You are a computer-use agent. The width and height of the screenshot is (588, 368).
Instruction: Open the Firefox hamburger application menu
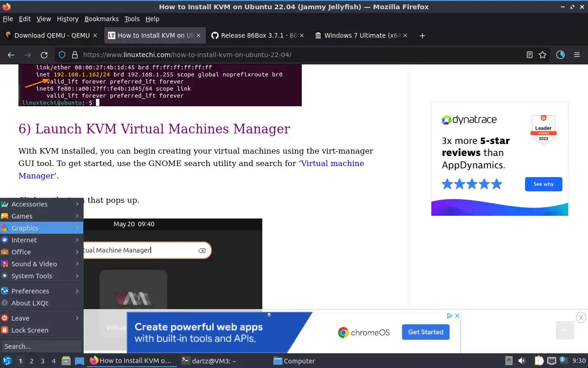[x=577, y=55]
